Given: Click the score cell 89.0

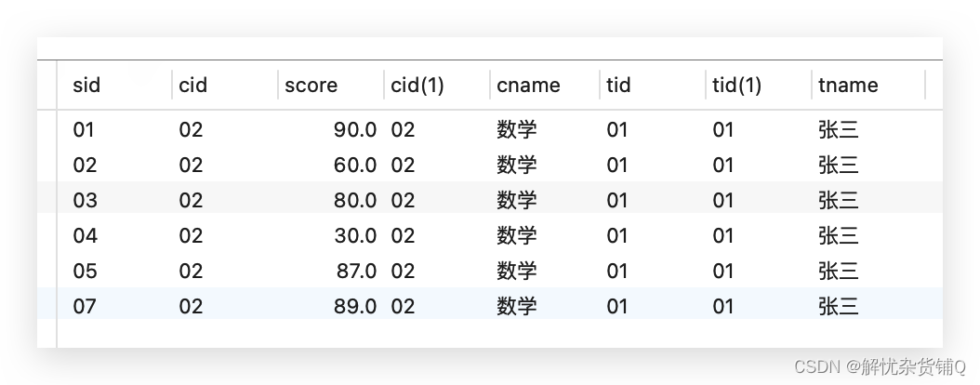Looking at the screenshot, I should (355, 306).
